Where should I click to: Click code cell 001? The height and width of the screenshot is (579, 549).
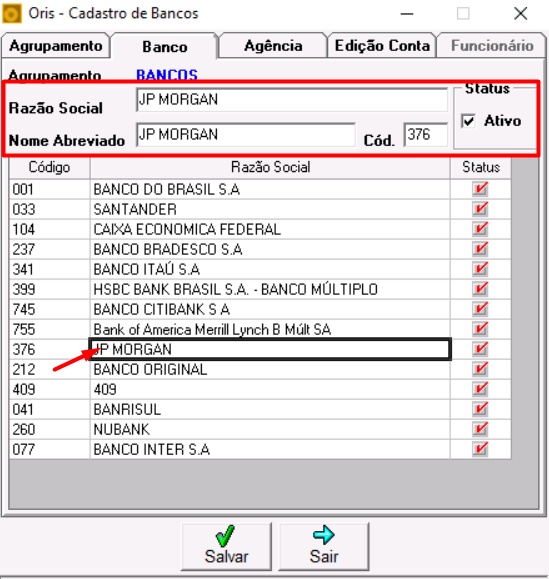pyautogui.click(x=49, y=189)
